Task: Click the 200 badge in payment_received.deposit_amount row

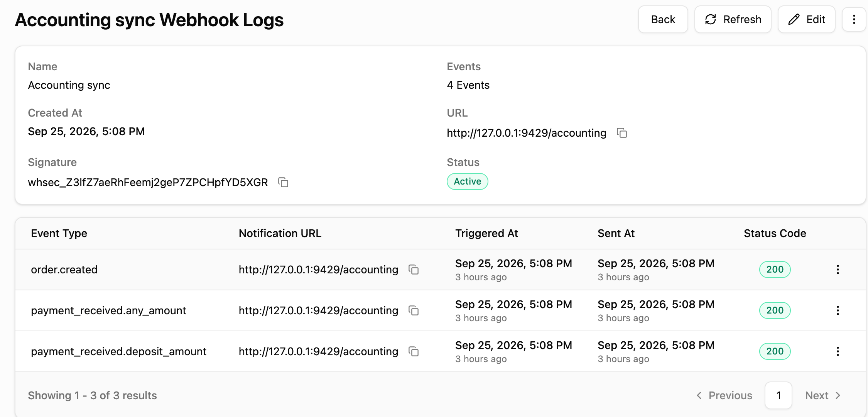Action: (x=775, y=351)
